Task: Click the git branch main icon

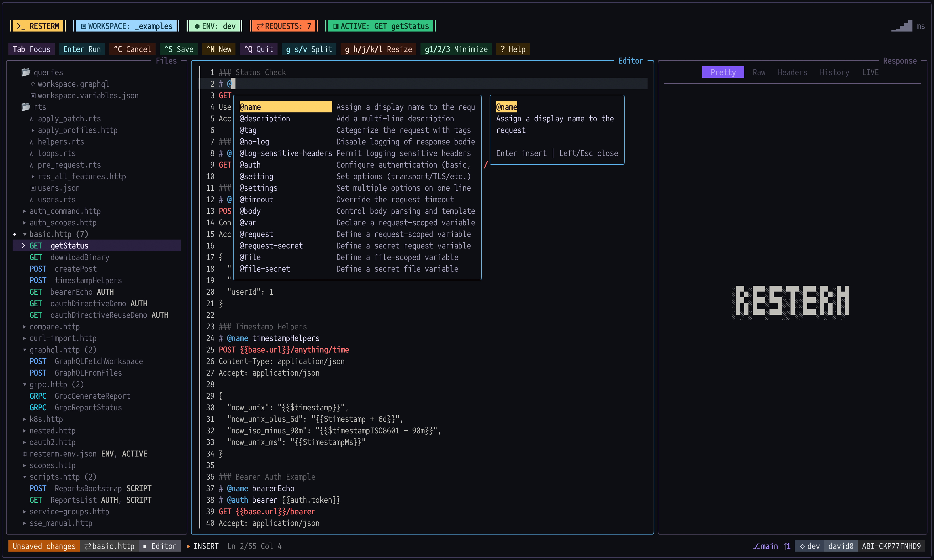Action: (x=756, y=546)
